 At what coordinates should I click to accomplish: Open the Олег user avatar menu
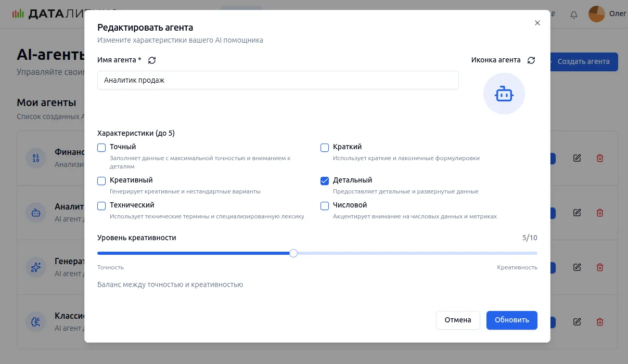click(597, 14)
